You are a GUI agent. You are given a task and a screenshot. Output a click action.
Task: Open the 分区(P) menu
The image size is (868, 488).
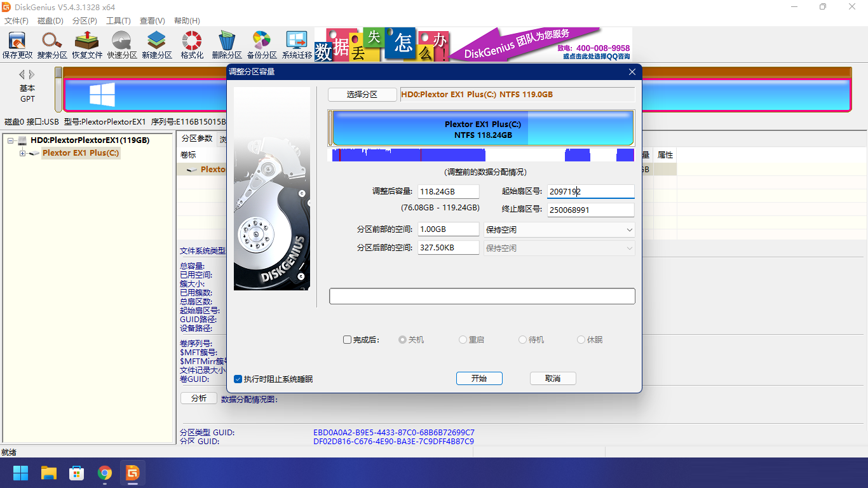[85, 21]
